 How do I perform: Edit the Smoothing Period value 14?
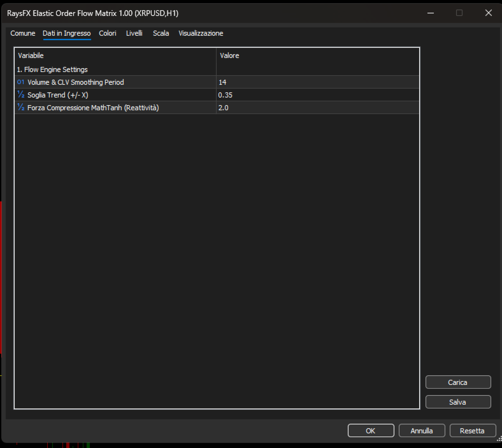(x=318, y=82)
